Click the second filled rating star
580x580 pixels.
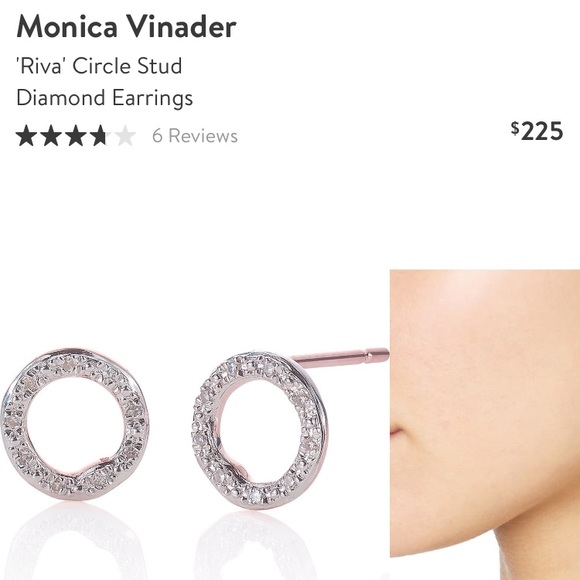pyautogui.click(x=51, y=135)
